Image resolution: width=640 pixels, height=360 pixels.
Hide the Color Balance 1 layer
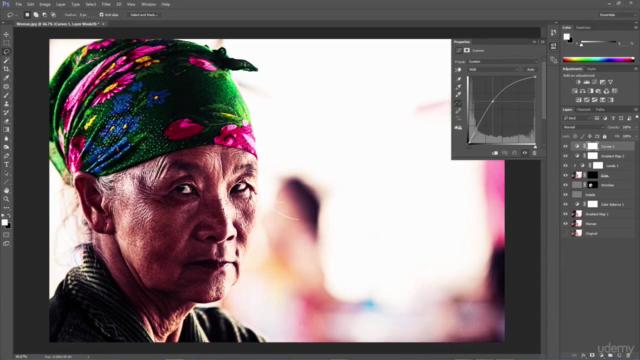coord(566,204)
